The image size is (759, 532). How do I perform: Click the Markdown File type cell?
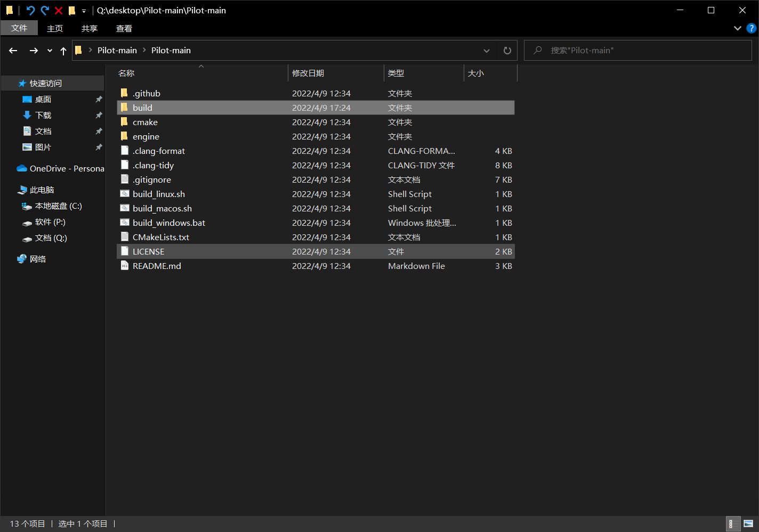pyautogui.click(x=416, y=266)
